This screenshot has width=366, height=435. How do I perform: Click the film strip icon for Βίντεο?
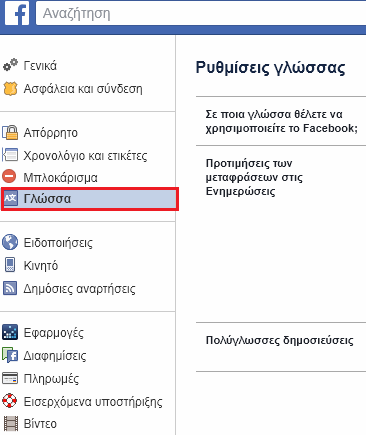point(10,423)
